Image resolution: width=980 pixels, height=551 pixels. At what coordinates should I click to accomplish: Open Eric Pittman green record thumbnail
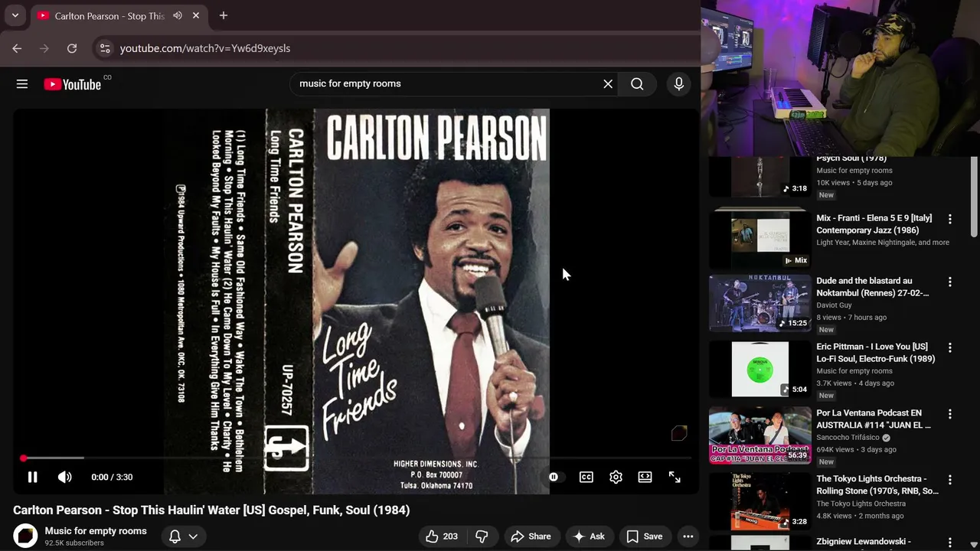pyautogui.click(x=759, y=369)
